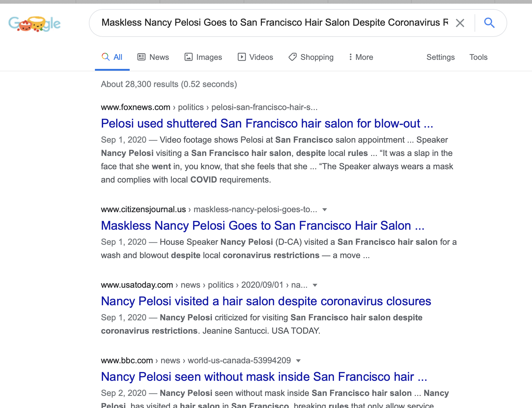Expand the More options menu
The height and width of the screenshot is (408, 532).
pyautogui.click(x=361, y=57)
